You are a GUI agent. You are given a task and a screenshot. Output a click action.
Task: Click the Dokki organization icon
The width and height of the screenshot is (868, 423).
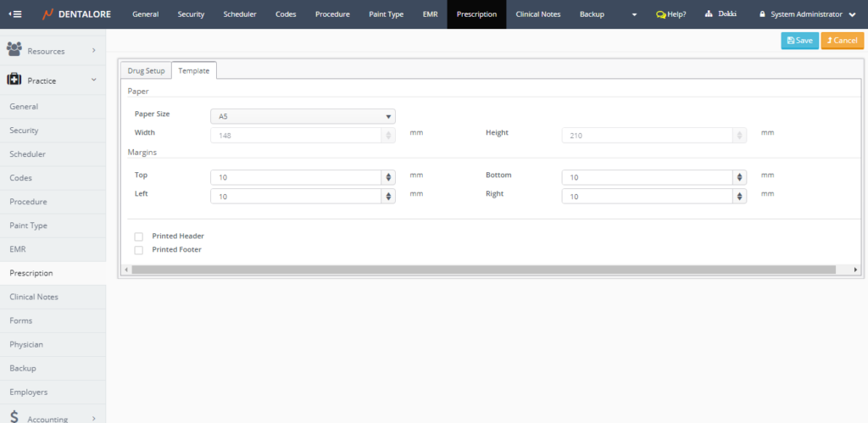click(709, 14)
